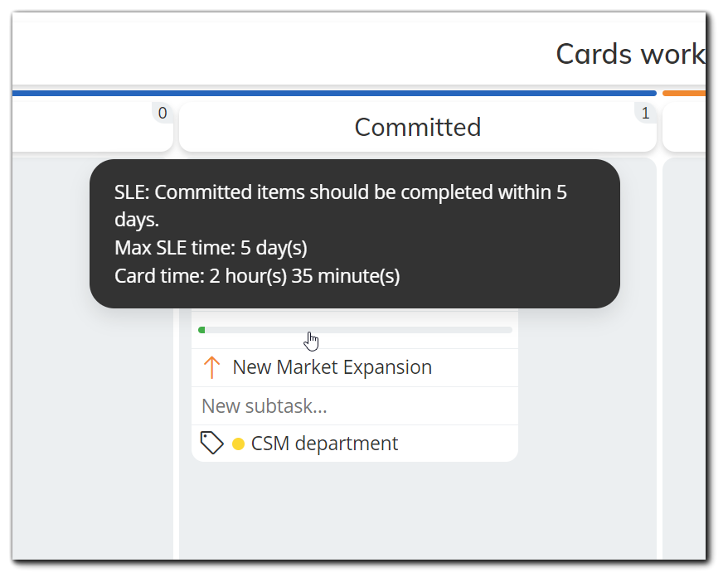Click the blue column limit bar
Viewport: 728px width, 582px height.
332,93
